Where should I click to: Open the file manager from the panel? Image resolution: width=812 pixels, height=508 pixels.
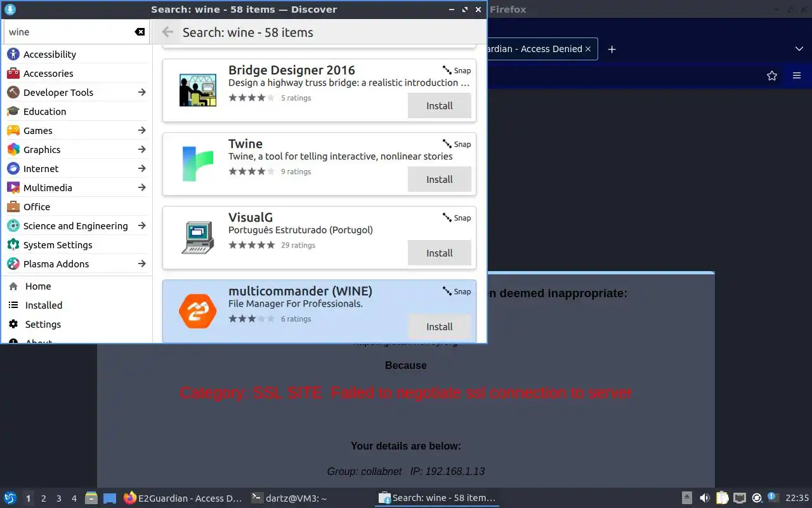point(91,498)
